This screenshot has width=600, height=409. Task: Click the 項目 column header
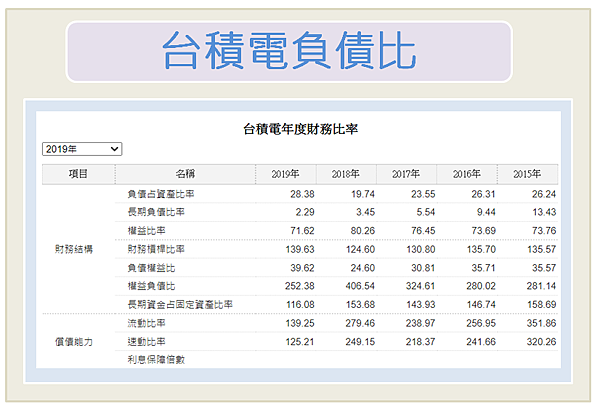78,174
